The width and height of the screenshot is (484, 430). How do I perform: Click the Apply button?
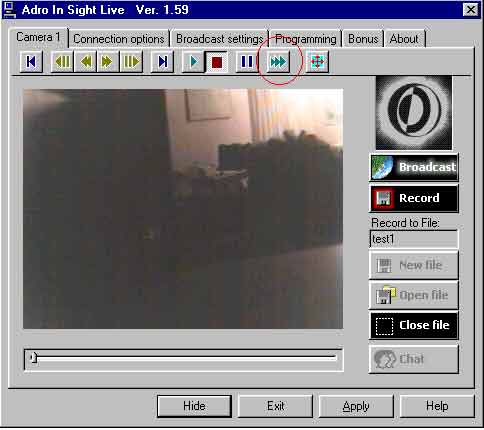click(356, 406)
